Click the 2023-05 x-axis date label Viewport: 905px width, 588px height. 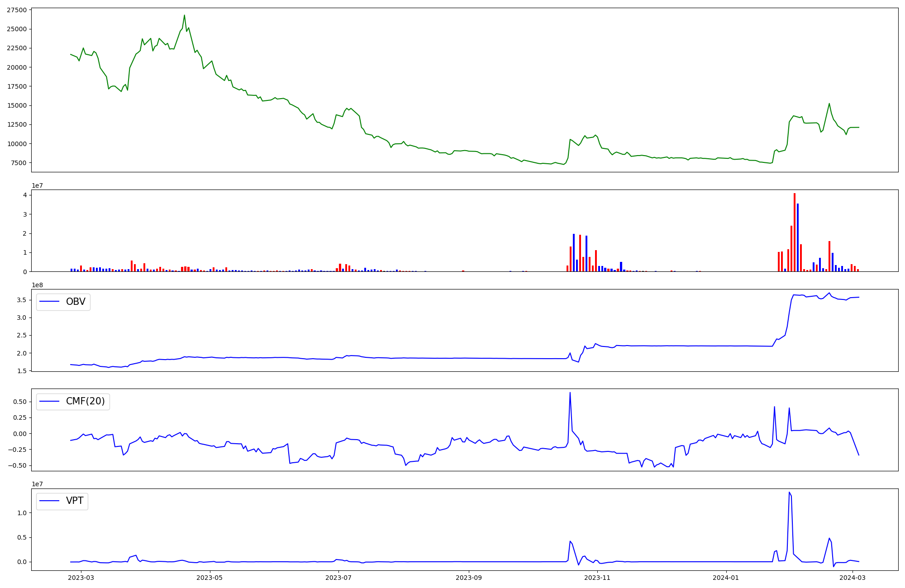(x=210, y=578)
